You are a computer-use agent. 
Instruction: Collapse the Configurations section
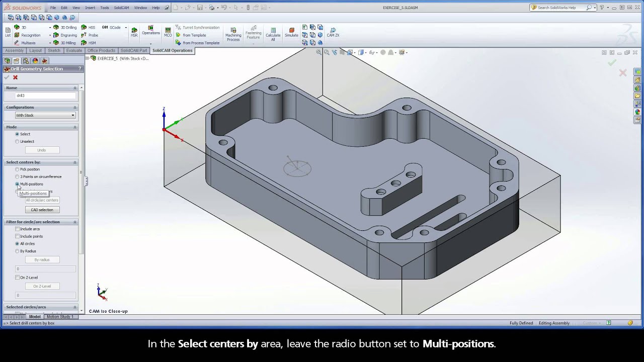click(75, 108)
